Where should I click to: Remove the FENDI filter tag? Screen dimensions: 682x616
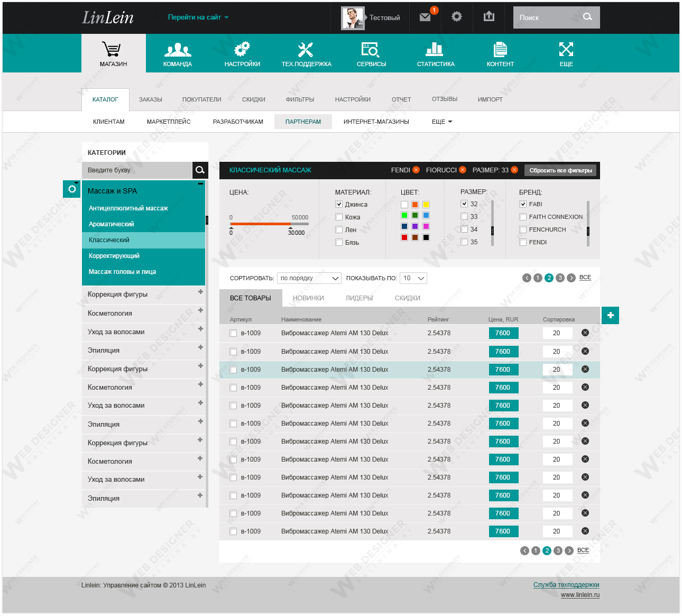click(416, 170)
